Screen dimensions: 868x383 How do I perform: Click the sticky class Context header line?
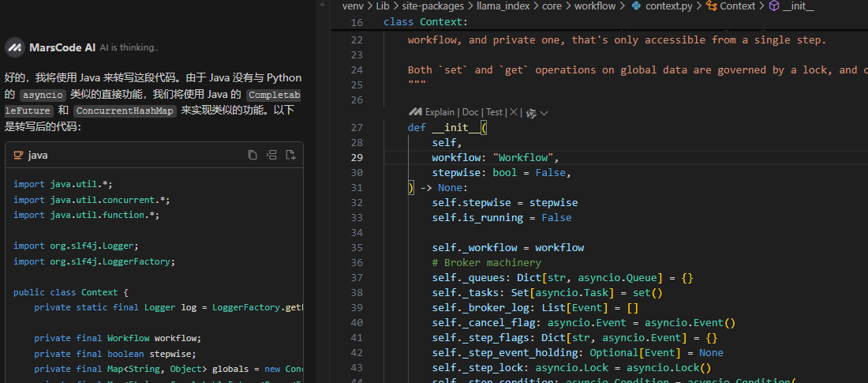coord(426,21)
